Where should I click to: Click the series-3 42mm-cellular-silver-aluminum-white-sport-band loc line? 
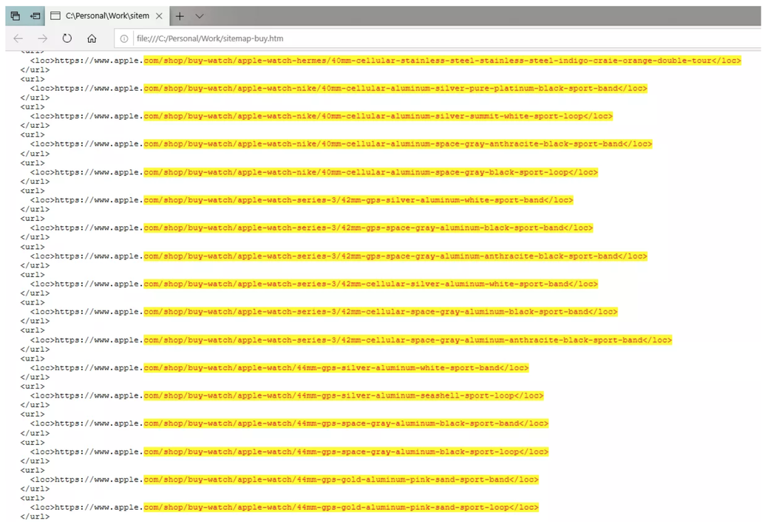pyautogui.click(x=314, y=284)
